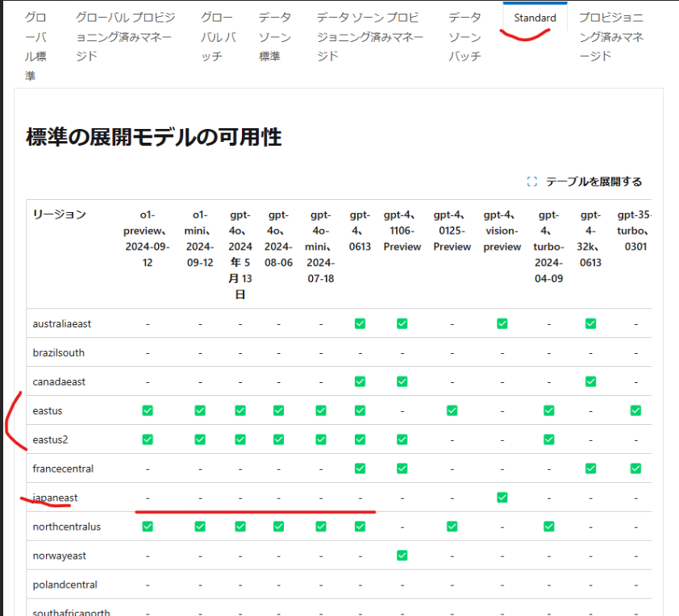Select the japaneast region row label
This screenshot has height=616, width=679.
pyautogui.click(x=55, y=497)
